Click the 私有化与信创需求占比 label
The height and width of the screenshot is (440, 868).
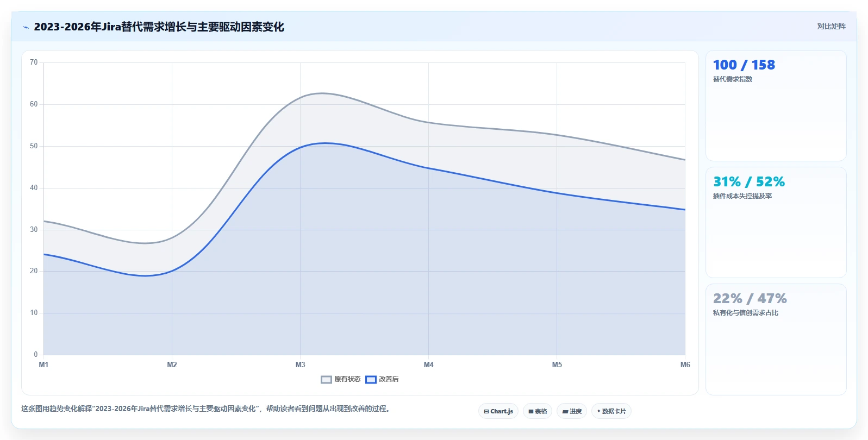point(746,313)
